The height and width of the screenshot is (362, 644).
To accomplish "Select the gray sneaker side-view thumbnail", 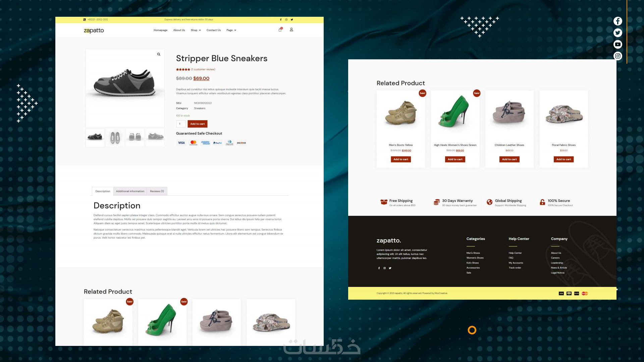I will click(x=155, y=137).
